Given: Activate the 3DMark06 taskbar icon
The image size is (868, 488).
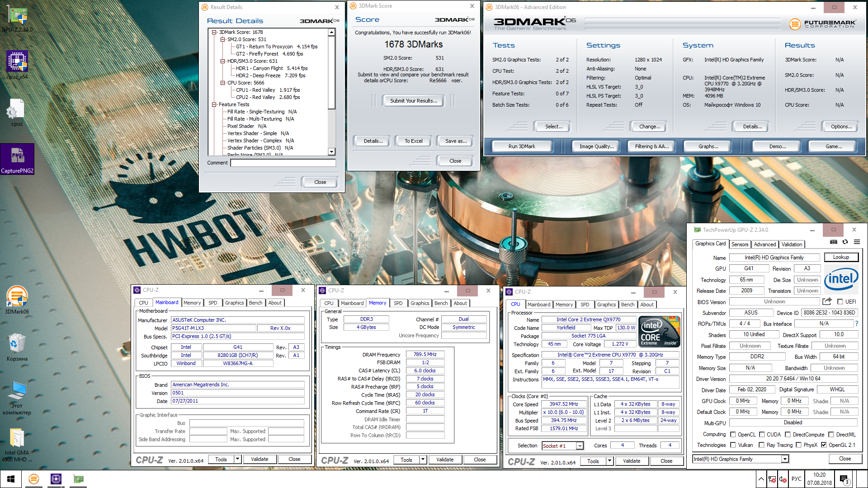Looking at the screenshot, I should tap(34, 479).
